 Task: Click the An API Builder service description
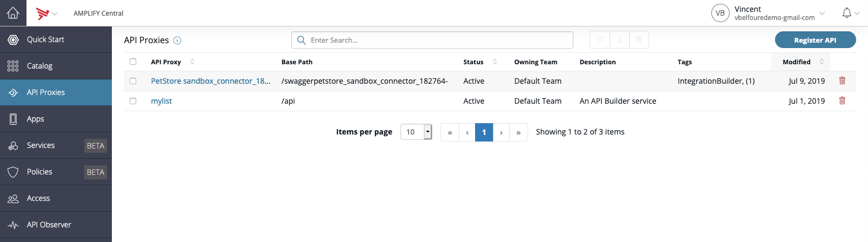[x=618, y=101]
